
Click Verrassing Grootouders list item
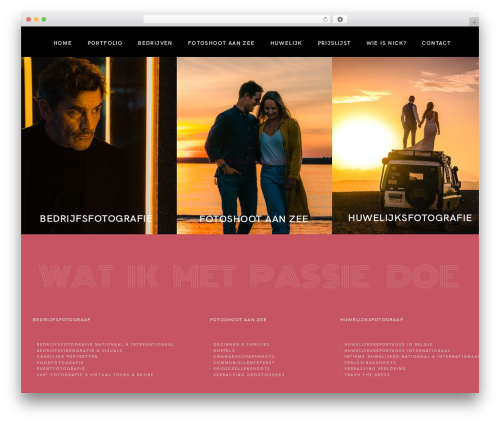247,375
